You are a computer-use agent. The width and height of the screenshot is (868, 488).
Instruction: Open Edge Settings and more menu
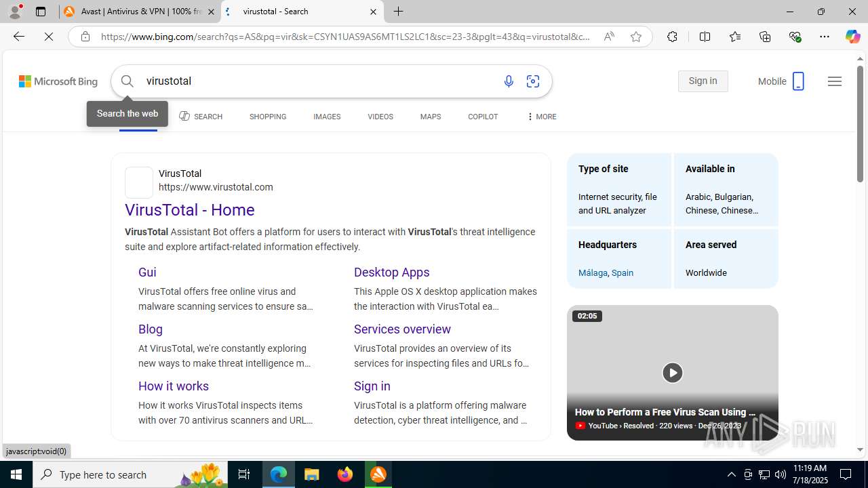[825, 37]
